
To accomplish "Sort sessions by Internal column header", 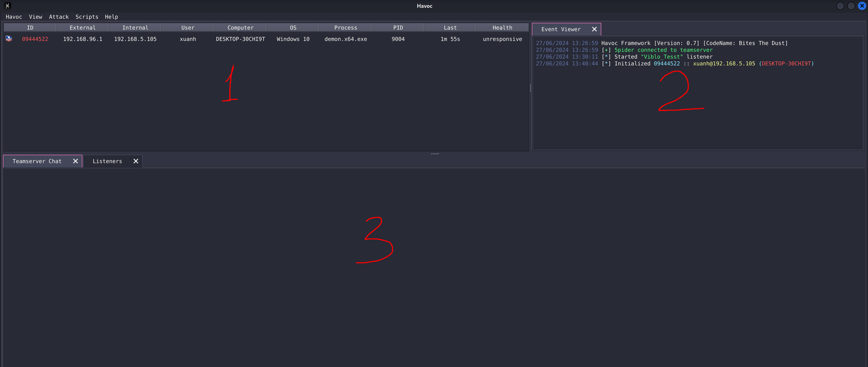I will (x=135, y=27).
